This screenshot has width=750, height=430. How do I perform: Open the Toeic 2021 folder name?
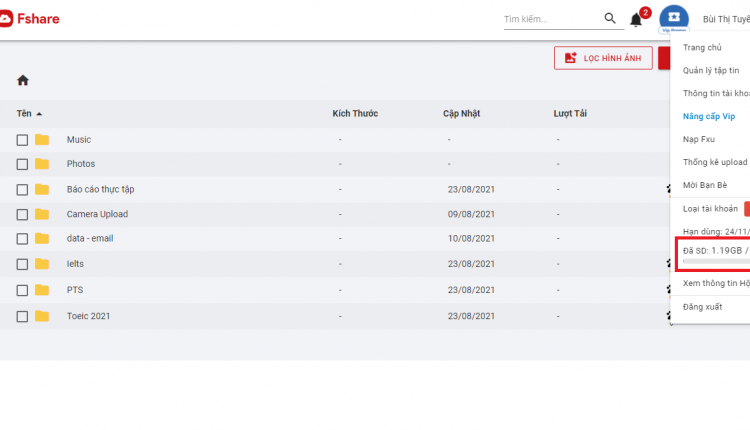click(88, 316)
